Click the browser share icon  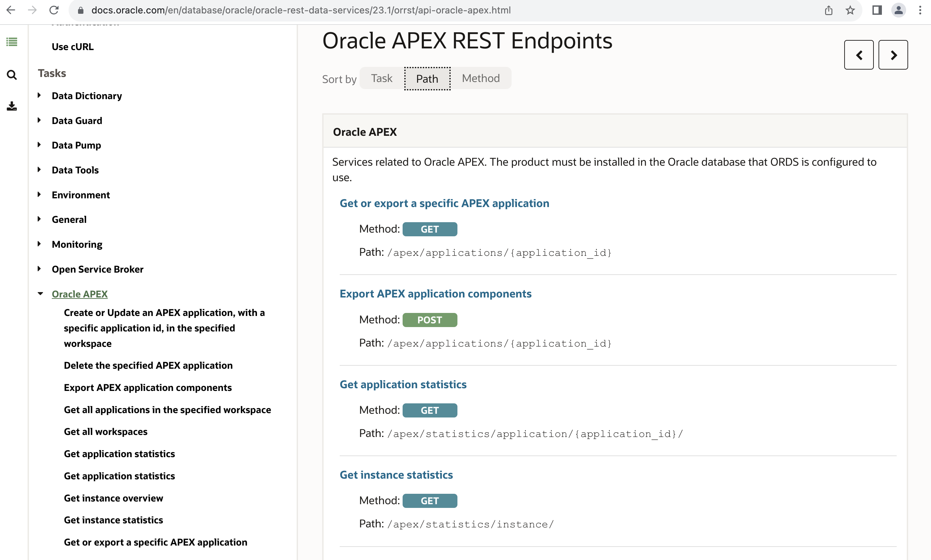coord(828,10)
